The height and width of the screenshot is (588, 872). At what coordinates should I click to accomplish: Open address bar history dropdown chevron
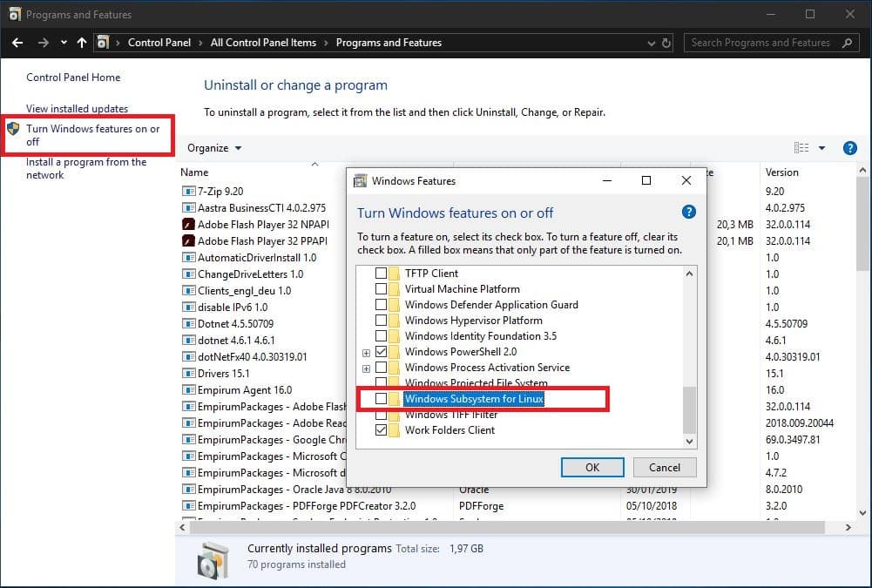[652, 43]
